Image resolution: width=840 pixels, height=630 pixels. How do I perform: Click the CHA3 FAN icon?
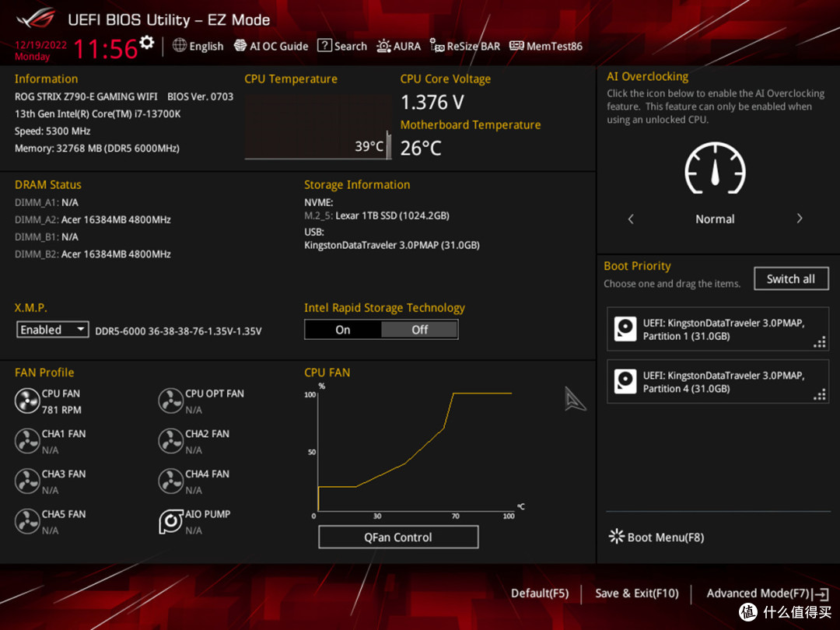point(26,481)
